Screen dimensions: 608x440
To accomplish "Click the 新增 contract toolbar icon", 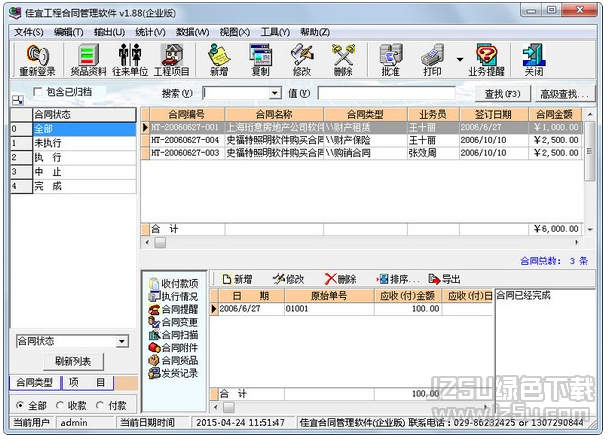I will click(x=219, y=60).
